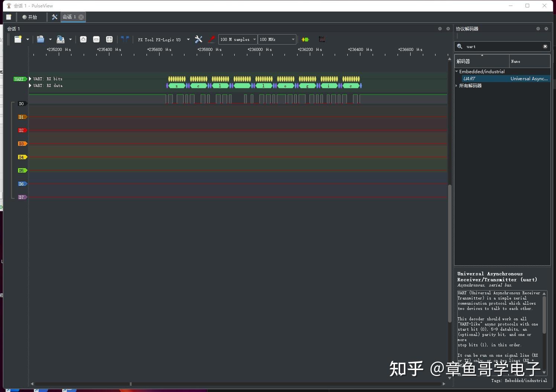Click the decoder search field containing uart

tap(502, 46)
